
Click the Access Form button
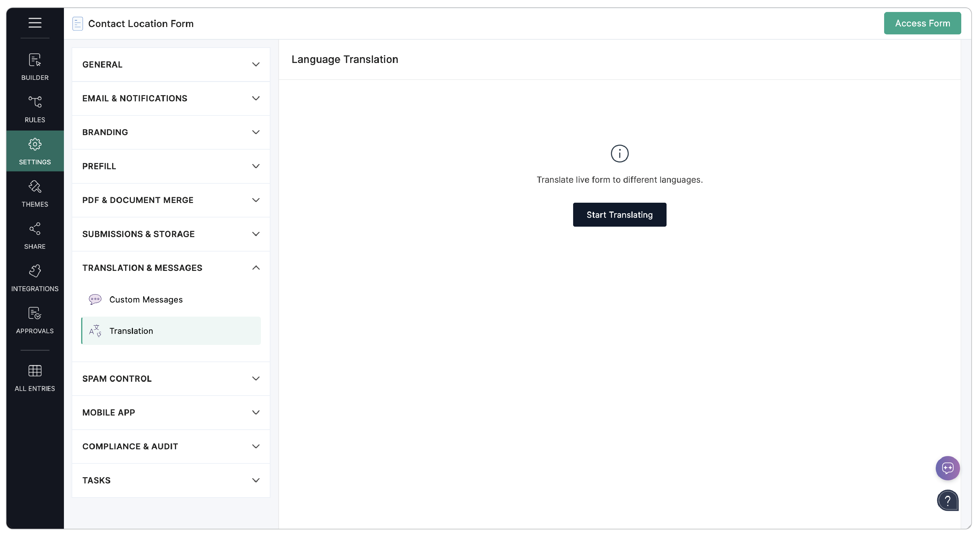tap(922, 23)
